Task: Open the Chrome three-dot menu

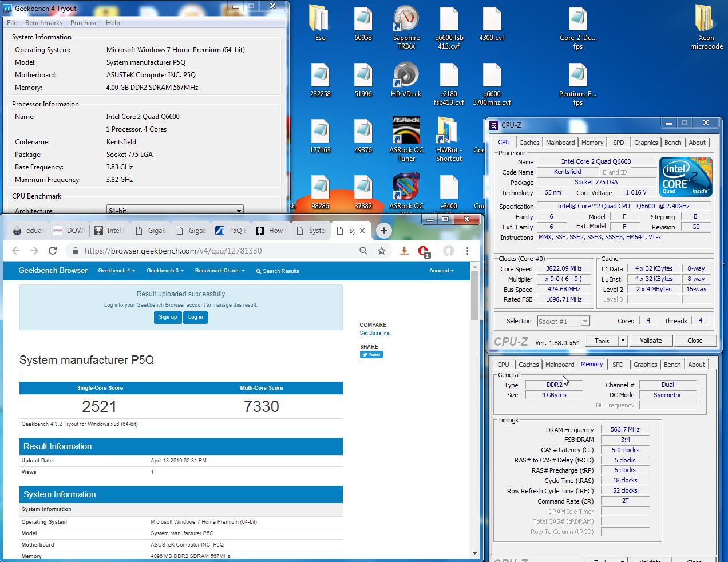Action: [x=467, y=251]
